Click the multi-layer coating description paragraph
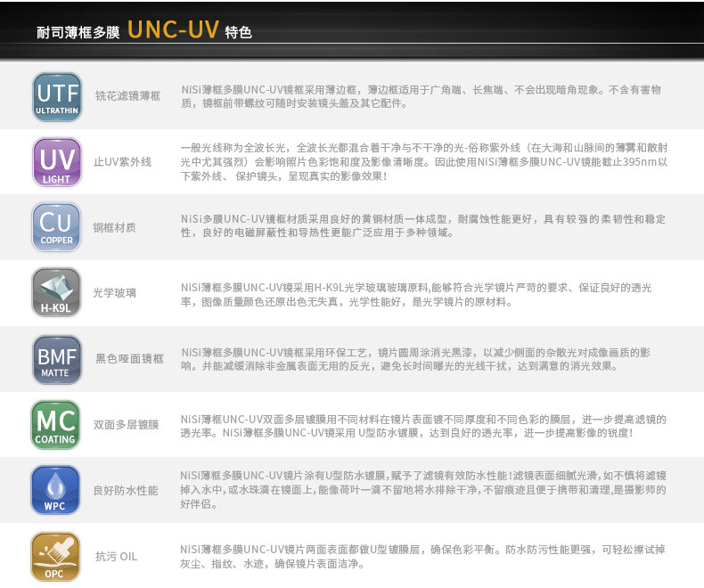Image resolution: width=704 pixels, height=588 pixels. pos(423,426)
